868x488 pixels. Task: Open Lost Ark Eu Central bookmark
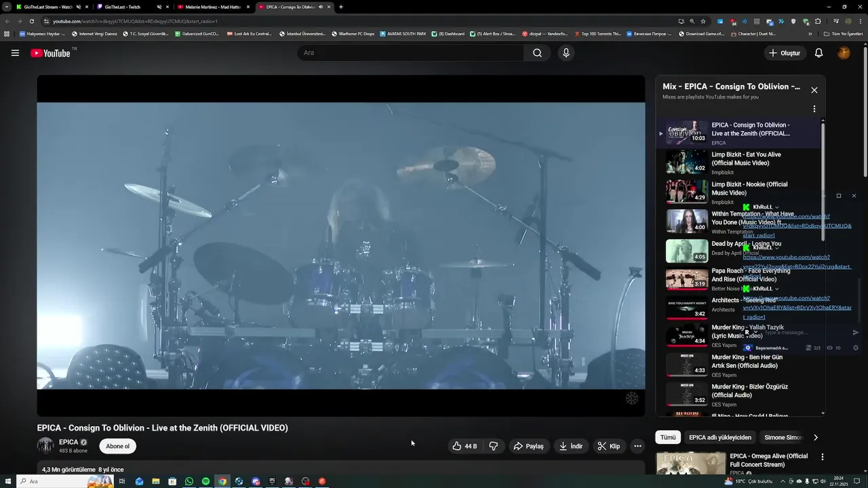[250, 33]
